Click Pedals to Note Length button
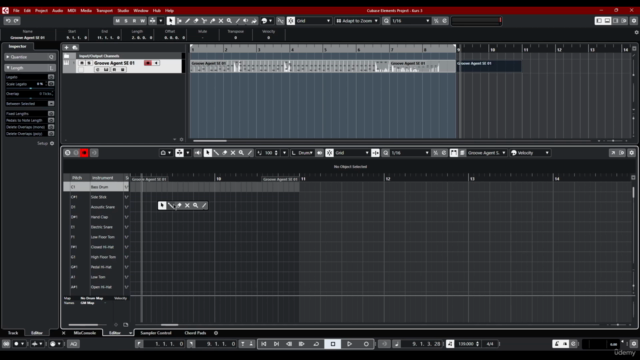 [51, 120]
